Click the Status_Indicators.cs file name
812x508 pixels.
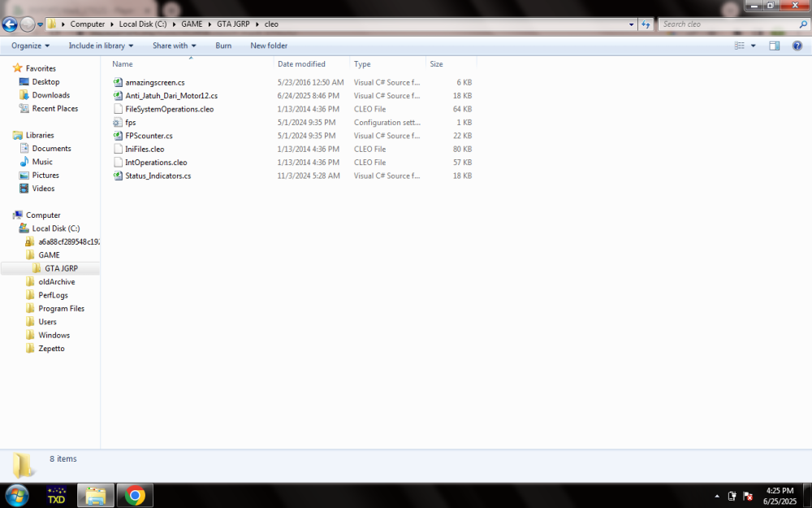pyautogui.click(x=158, y=176)
